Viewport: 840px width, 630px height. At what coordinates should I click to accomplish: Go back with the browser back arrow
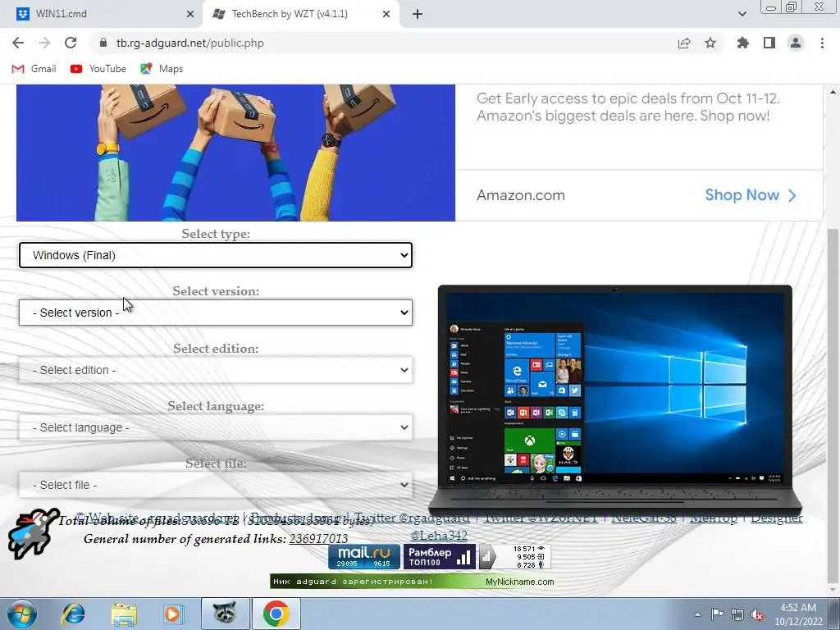18,43
